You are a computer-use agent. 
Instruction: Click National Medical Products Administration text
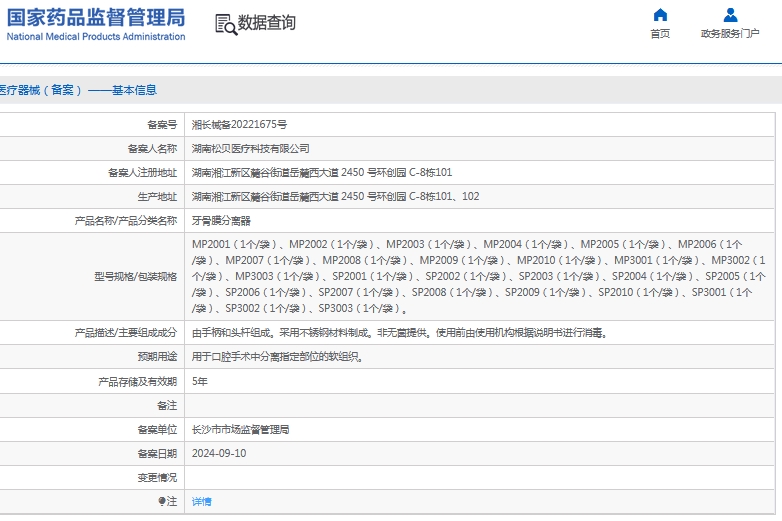pos(96,36)
